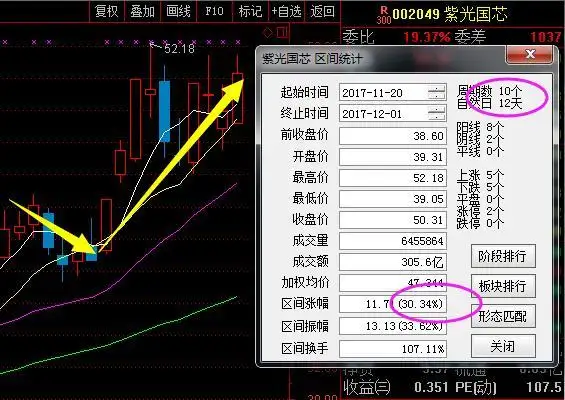Open 板块排行 sector ranking
The height and width of the screenshot is (400, 565).
tap(503, 286)
